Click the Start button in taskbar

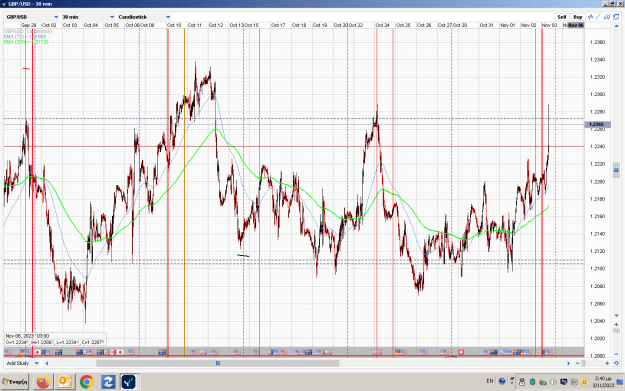[x=15, y=382]
